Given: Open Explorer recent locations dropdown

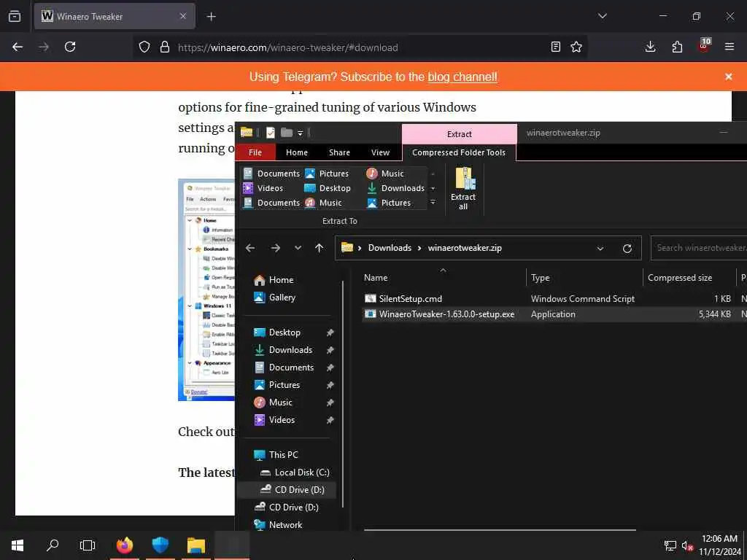Looking at the screenshot, I should 298,248.
